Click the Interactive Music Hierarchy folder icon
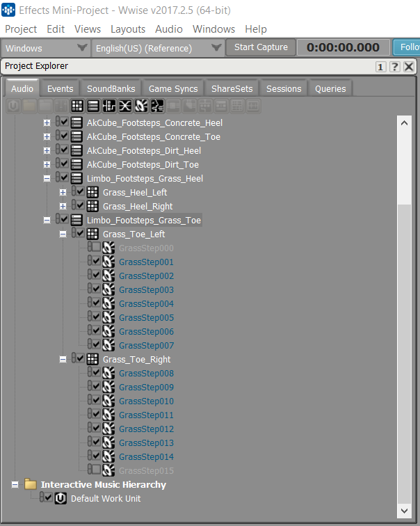 click(31, 484)
